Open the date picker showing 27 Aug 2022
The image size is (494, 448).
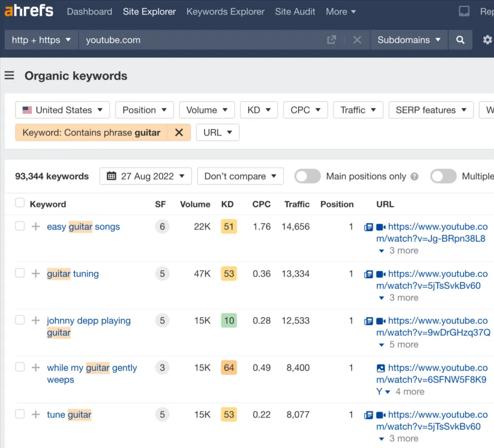(x=146, y=176)
